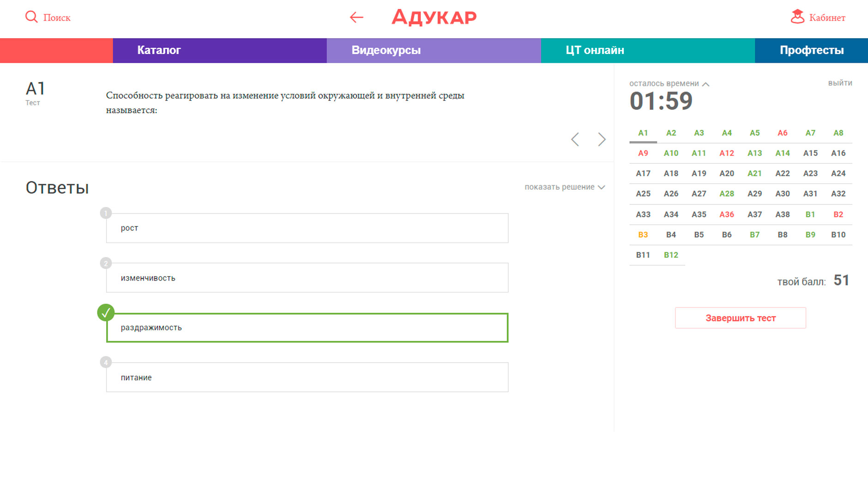Expand "показать решение" dropdown

(564, 187)
